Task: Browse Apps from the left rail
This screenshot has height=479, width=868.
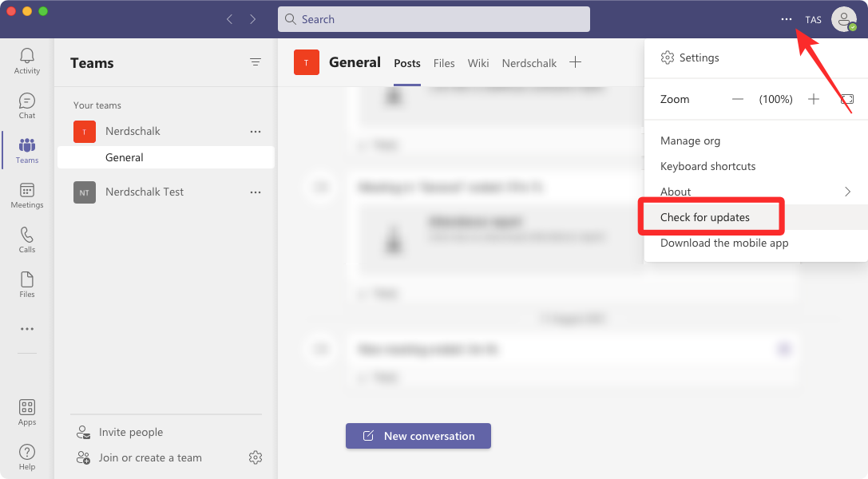Action: [26, 411]
